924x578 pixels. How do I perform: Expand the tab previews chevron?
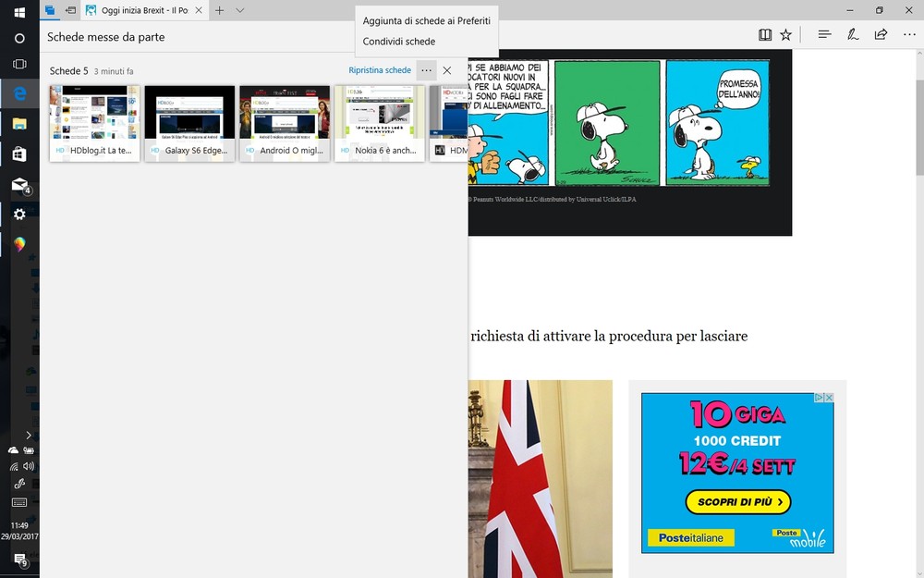click(240, 10)
